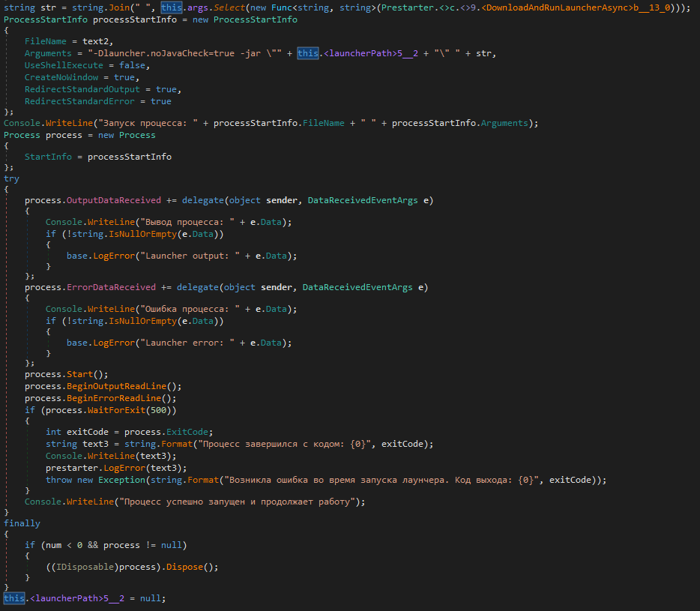
Task: Click DataReceivedEventArgs in ErrorDataReceived handler
Action: point(357,287)
